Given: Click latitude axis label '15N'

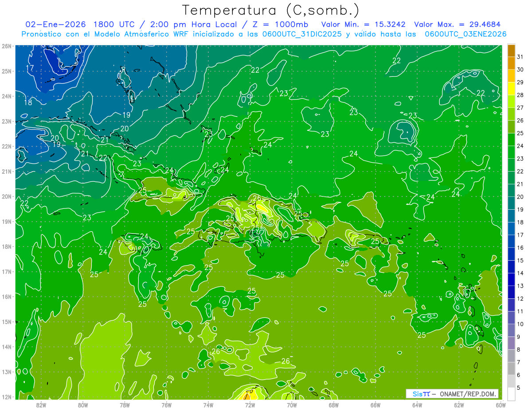Looking at the screenshot, I should point(6,322).
